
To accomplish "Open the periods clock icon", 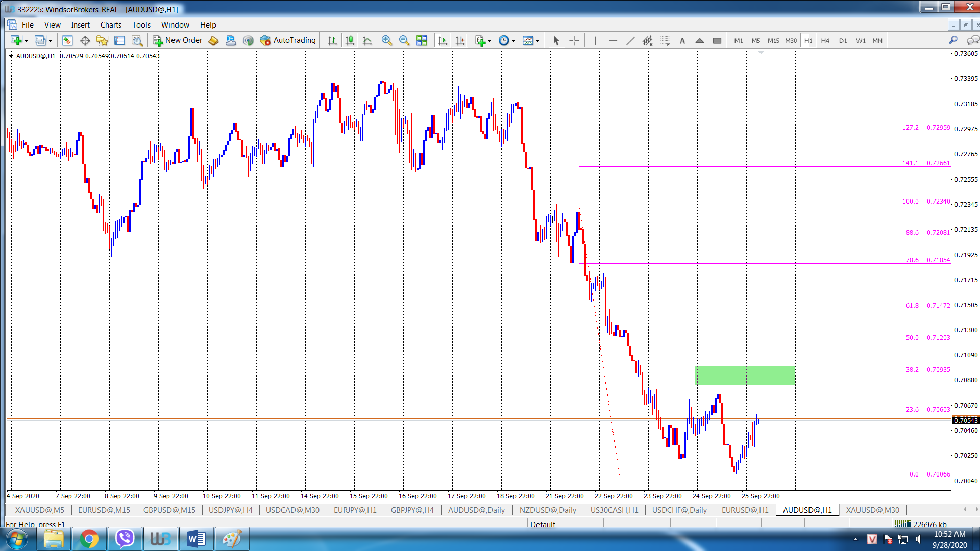I will pyautogui.click(x=504, y=40).
